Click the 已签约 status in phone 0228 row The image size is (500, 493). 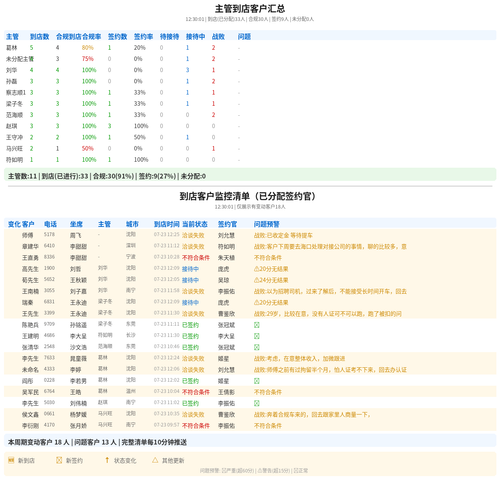pos(190,381)
